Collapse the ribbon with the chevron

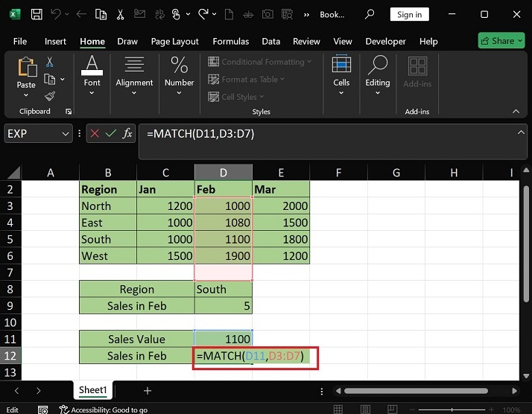point(516,111)
